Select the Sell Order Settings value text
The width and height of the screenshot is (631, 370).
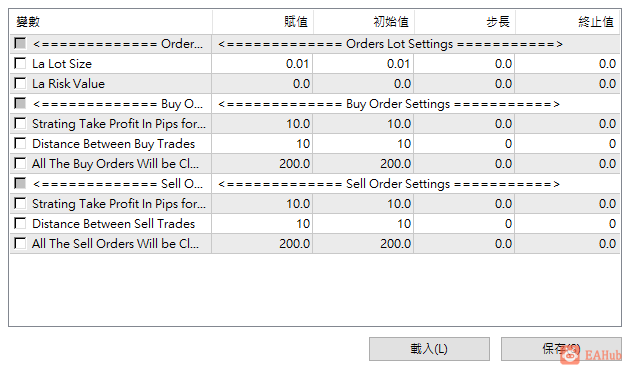tap(389, 184)
